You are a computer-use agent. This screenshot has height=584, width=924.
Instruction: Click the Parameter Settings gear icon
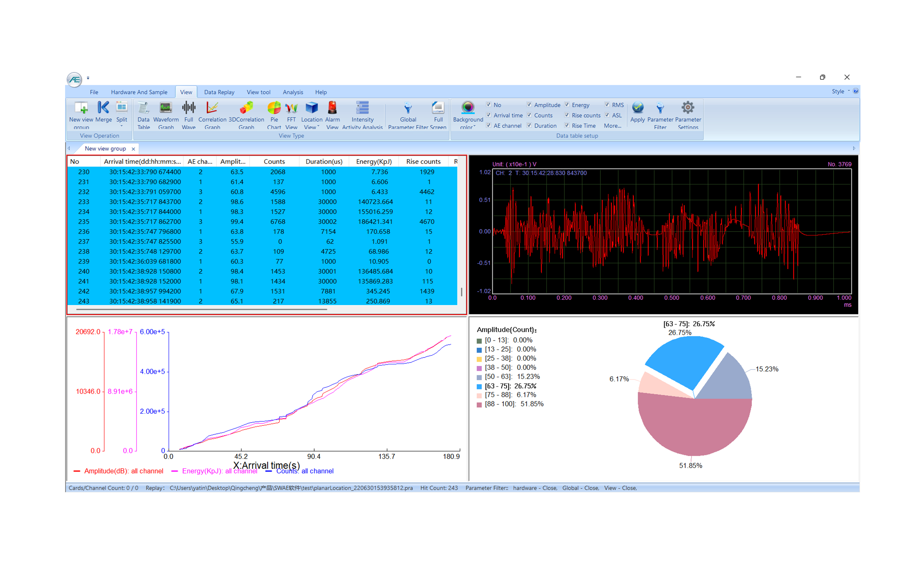688,108
